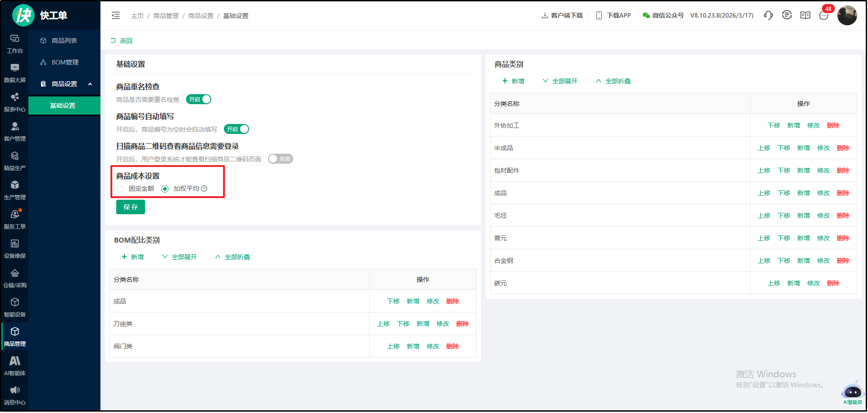
Task: Delete the 半成品 category row
Action: [843, 148]
